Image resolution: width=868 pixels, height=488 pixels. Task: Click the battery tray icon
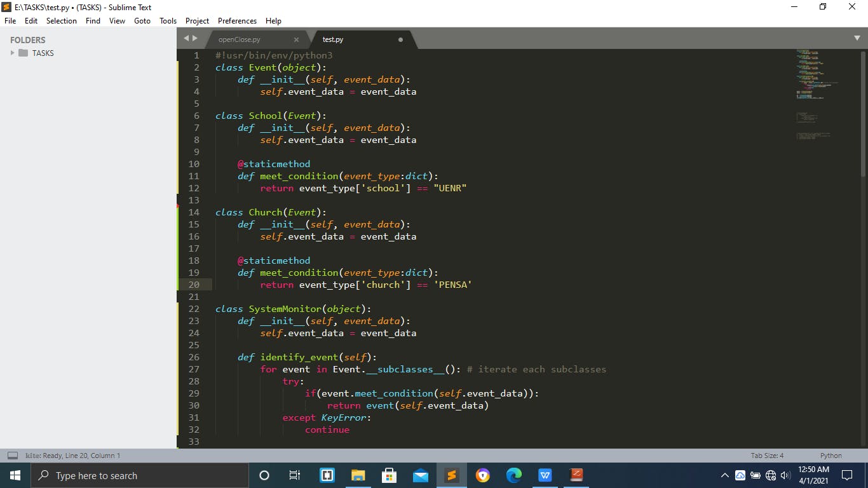(756, 475)
